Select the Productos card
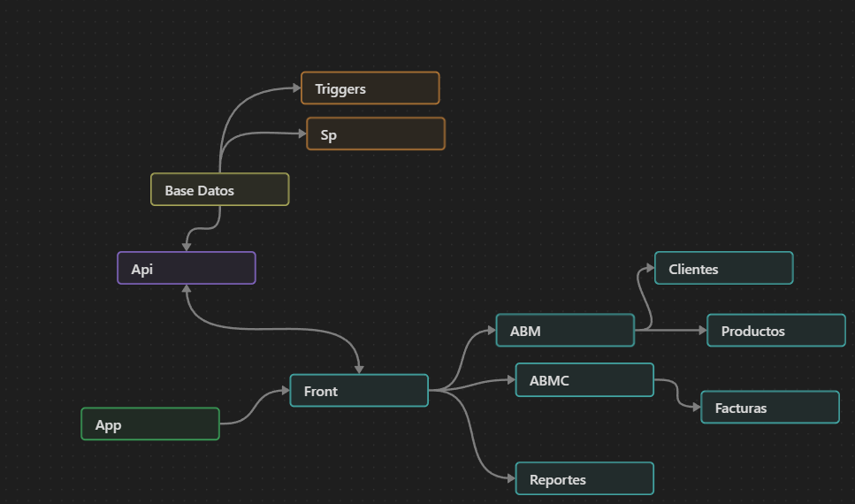This screenshot has width=855, height=504. [775, 331]
